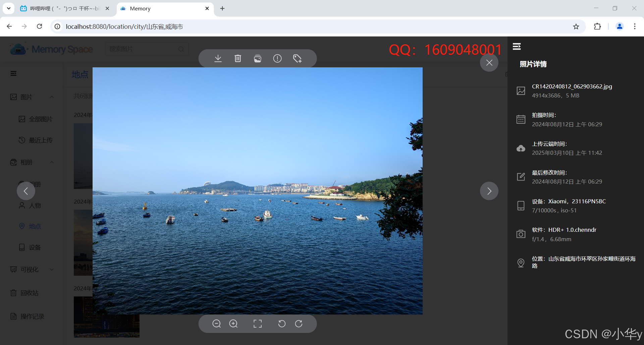Collapse the photo details panel

click(517, 47)
